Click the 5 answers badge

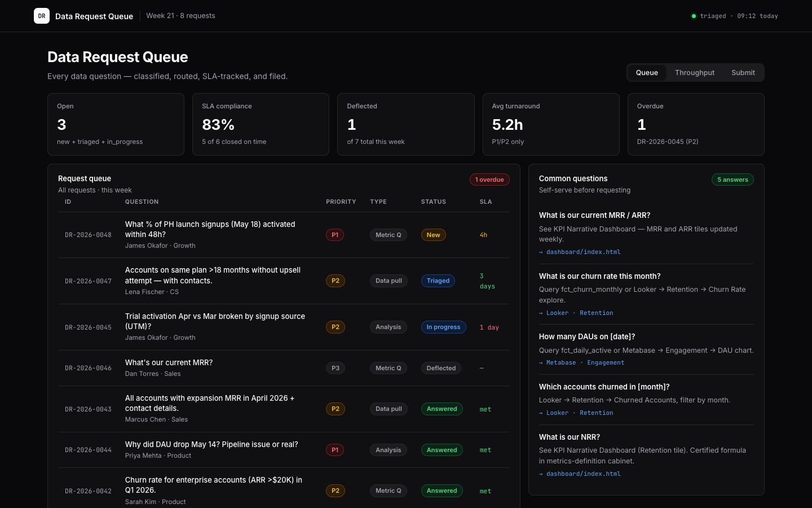[x=732, y=179]
